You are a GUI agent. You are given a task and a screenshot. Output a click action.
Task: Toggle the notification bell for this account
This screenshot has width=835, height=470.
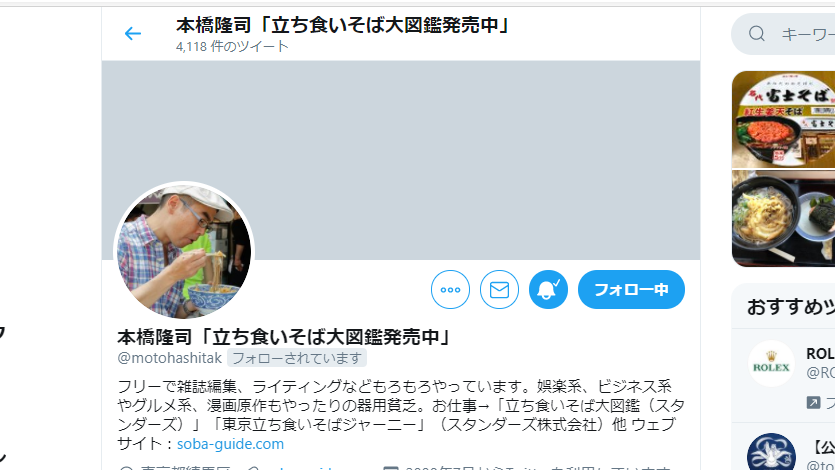[549, 290]
